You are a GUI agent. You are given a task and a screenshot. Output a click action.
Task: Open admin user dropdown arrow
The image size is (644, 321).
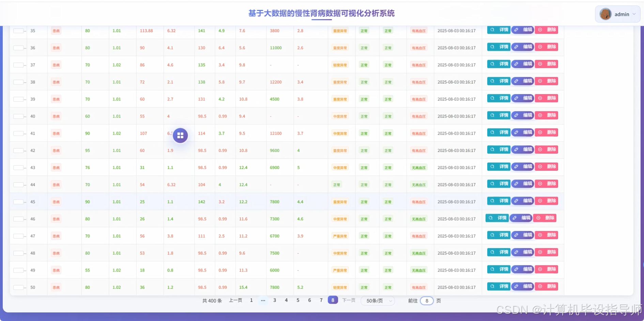634,14
